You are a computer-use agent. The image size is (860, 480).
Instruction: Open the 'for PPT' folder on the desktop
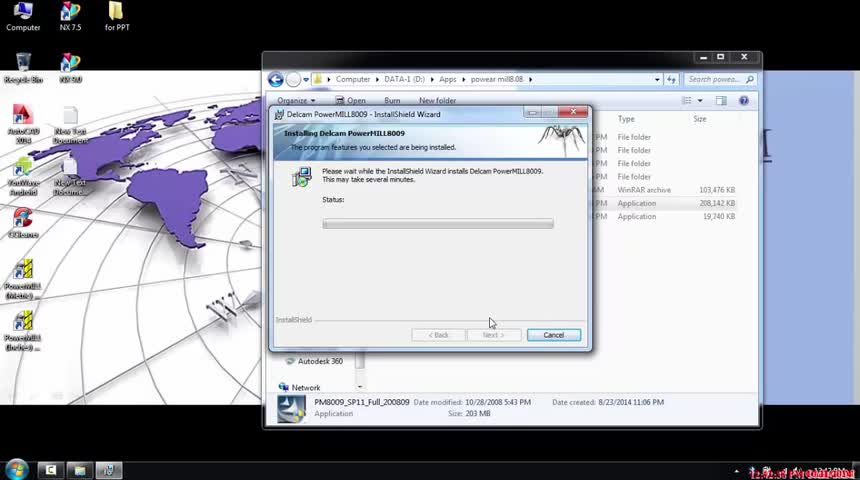(x=117, y=16)
